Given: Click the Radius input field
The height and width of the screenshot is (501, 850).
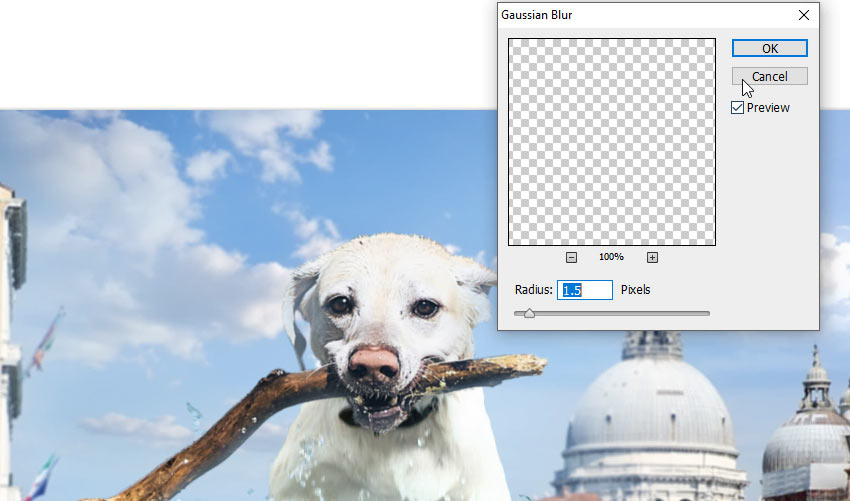Looking at the screenshot, I should click(x=585, y=290).
